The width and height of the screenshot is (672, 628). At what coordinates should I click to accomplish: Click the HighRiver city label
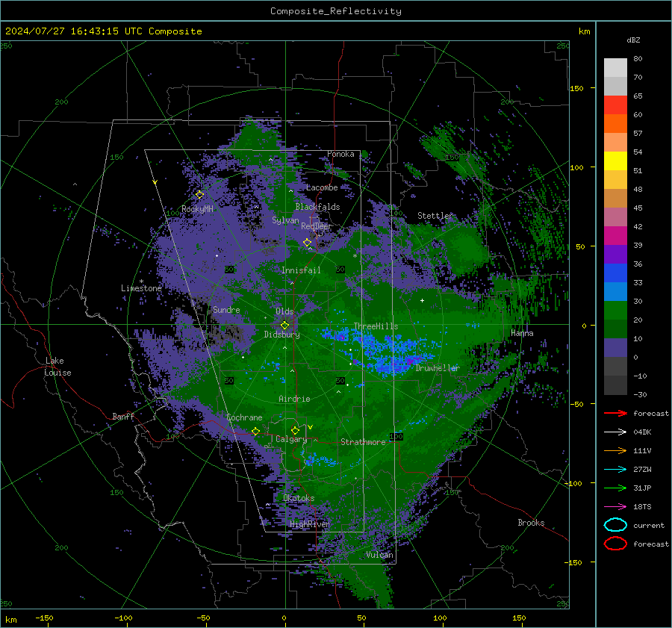(x=309, y=524)
